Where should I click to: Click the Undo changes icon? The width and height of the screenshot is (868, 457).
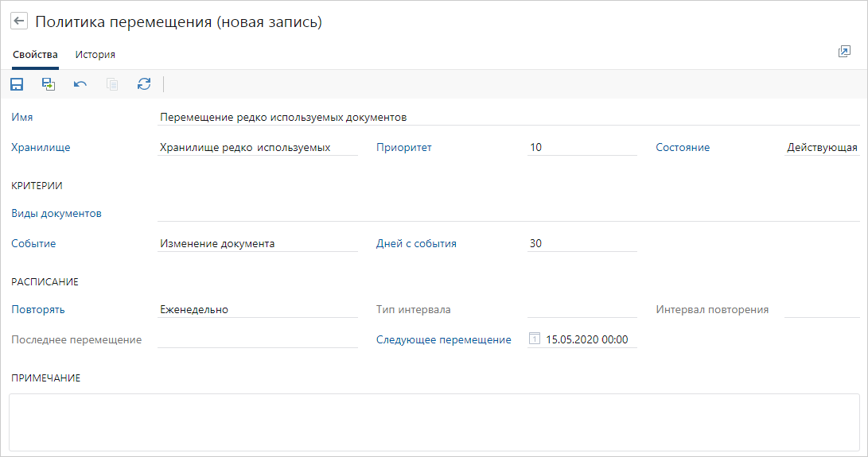tap(80, 84)
